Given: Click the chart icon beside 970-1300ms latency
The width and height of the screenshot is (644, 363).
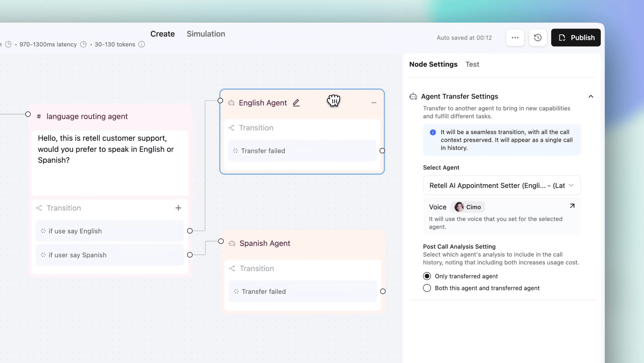Looking at the screenshot, I should (x=9, y=44).
